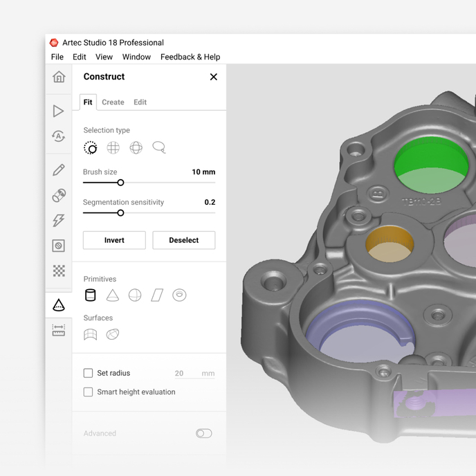
Task: Select the Sphere primitive
Action: click(x=135, y=295)
